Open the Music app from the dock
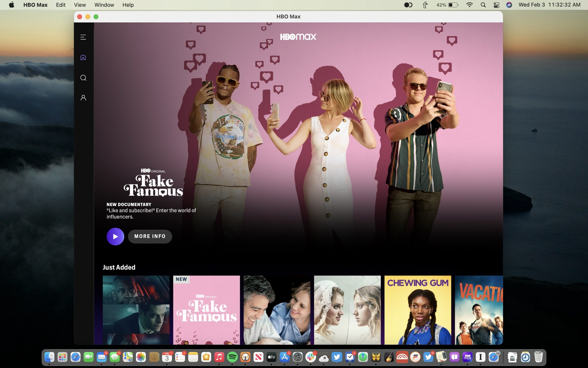The width and height of the screenshot is (588, 368). (219, 357)
